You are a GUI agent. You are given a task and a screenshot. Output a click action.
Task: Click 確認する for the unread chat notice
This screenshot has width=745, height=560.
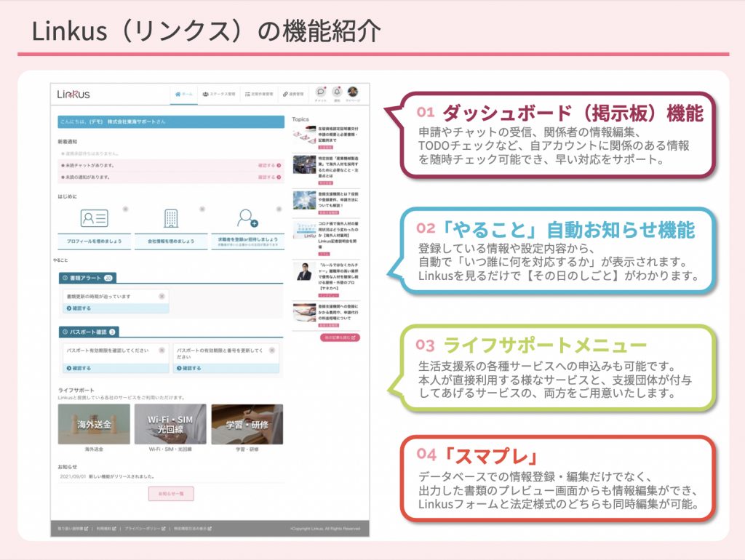pyautogui.click(x=268, y=165)
